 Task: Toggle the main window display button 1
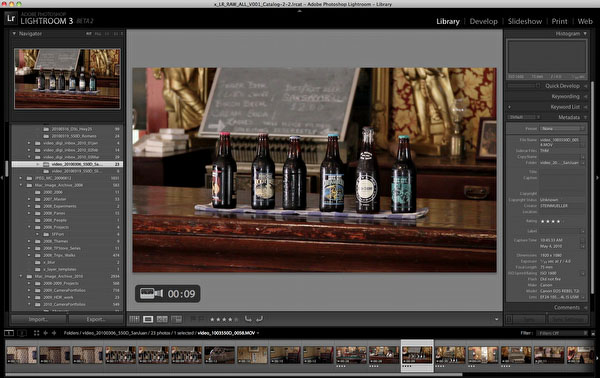pos(9,333)
